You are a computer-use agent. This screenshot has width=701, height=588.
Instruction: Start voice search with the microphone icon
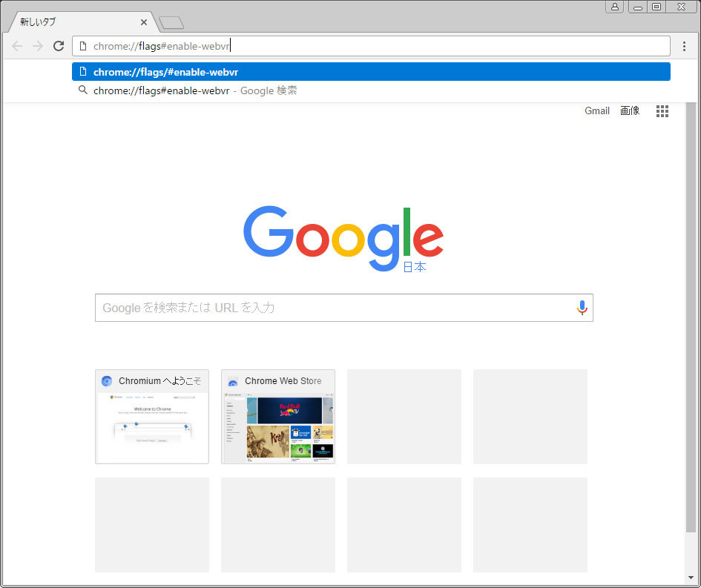point(582,308)
